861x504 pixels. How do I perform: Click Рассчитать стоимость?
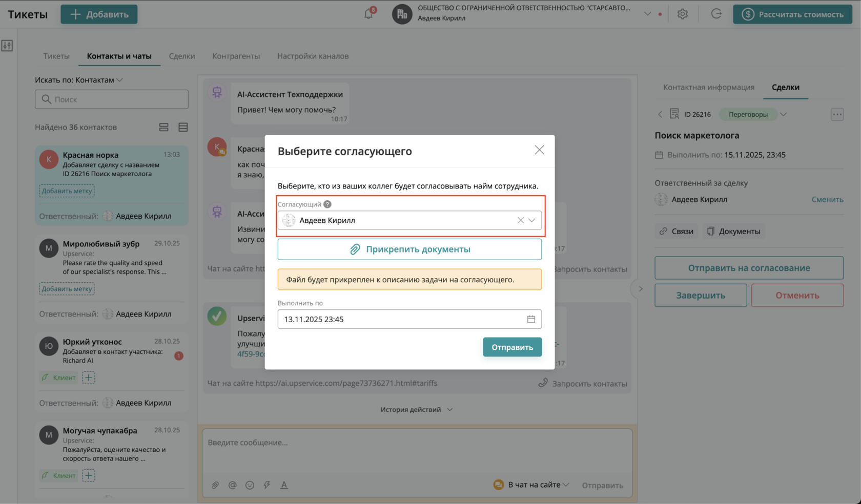[x=792, y=14]
